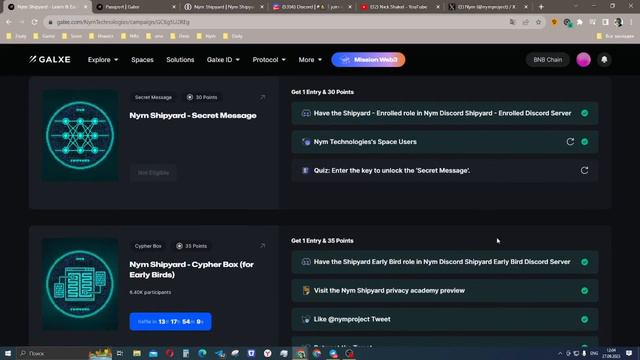Reload the page with browser refresh button
640x360 pixels.
pyautogui.click(x=35, y=22)
